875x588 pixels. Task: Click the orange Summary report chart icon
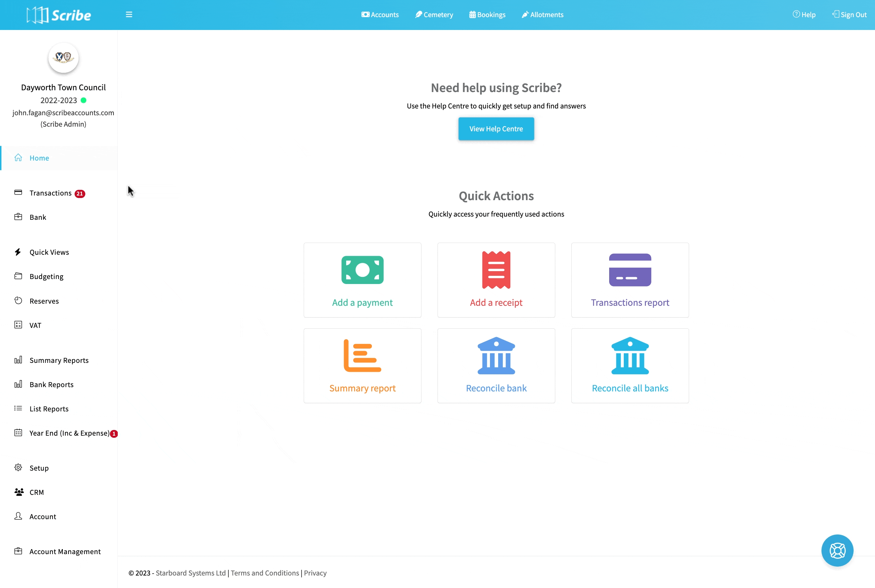[x=362, y=355]
